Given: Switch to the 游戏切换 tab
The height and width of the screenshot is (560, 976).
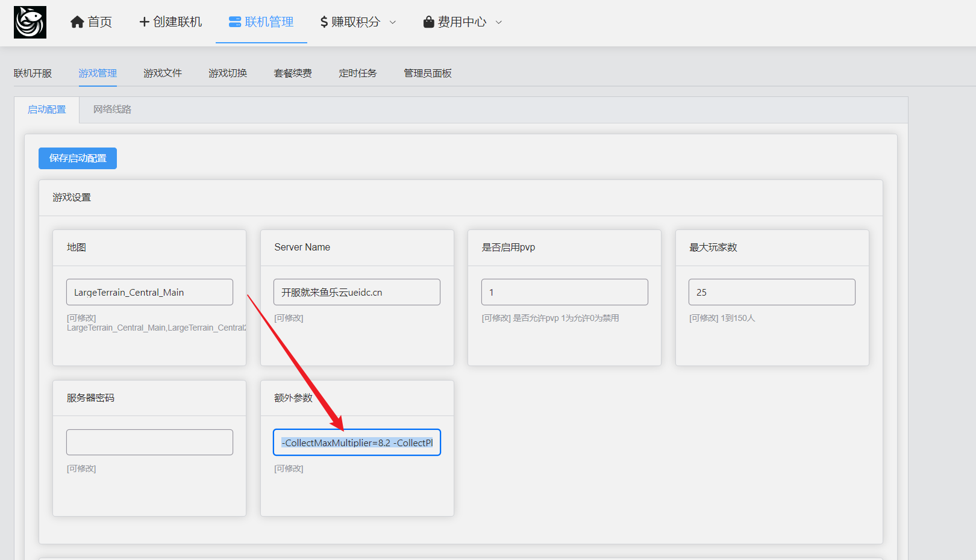Looking at the screenshot, I should 228,73.
